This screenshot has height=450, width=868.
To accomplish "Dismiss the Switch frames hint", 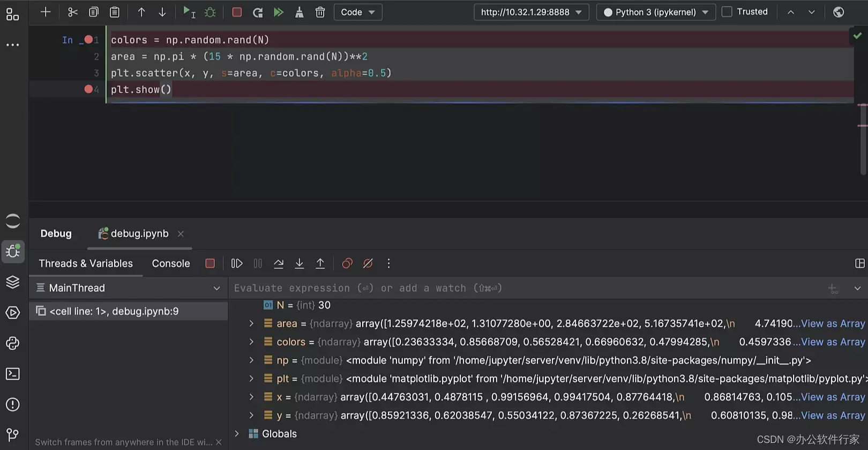I will pyautogui.click(x=219, y=442).
